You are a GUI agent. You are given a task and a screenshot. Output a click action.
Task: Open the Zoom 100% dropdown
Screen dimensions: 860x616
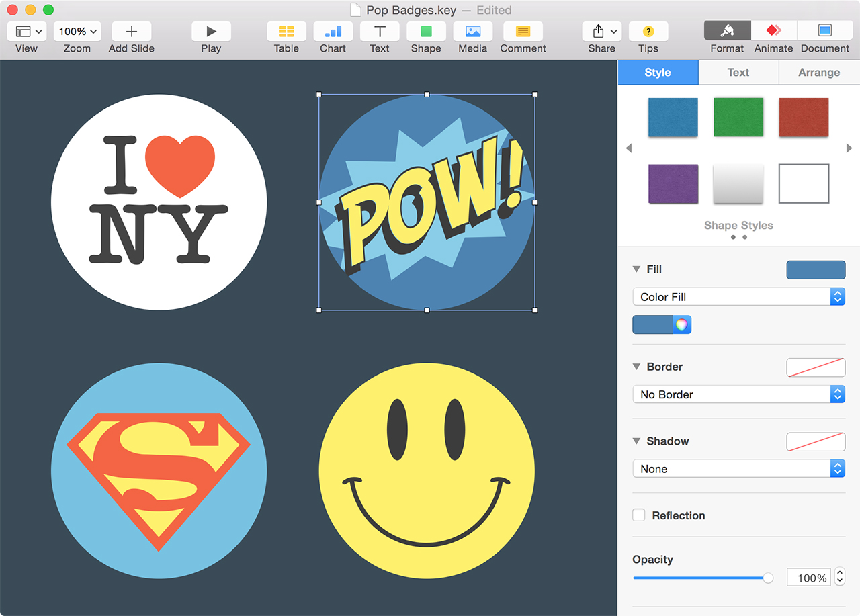coord(77,32)
